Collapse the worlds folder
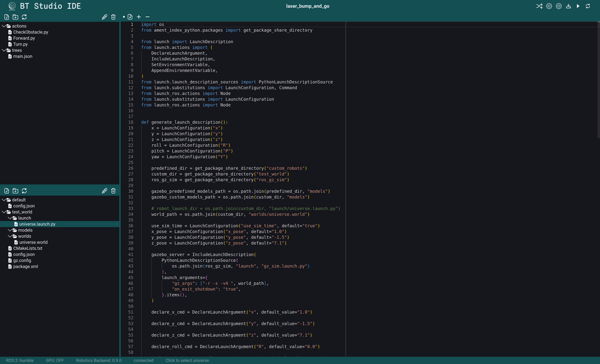The width and height of the screenshot is (600, 364). tap(10, 236)
